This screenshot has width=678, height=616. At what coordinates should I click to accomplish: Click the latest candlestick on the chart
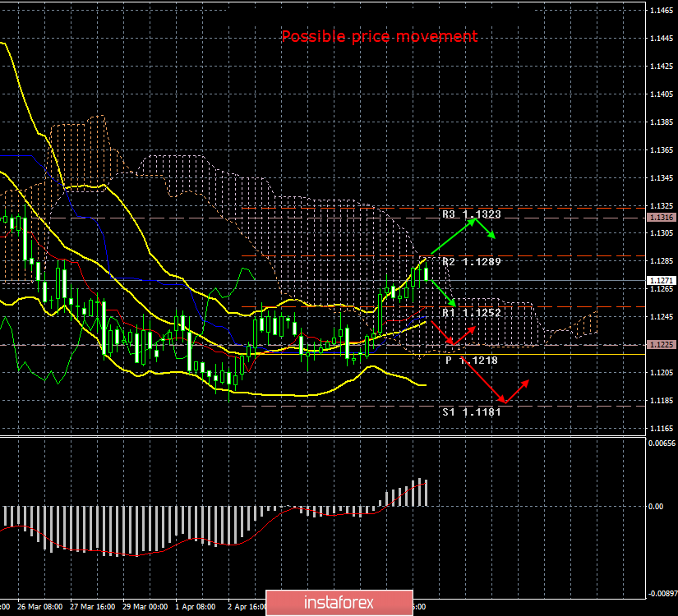click(x=427, y=274)
